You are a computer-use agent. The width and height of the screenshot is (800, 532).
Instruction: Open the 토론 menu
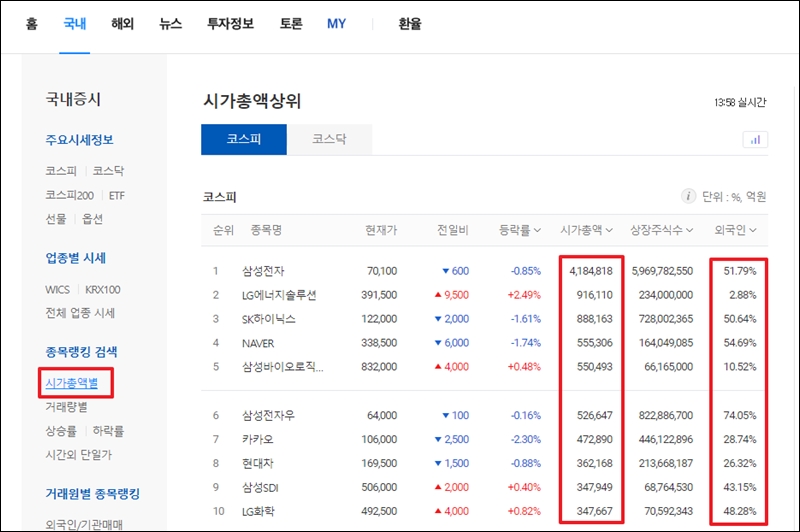tap(291, 23)
